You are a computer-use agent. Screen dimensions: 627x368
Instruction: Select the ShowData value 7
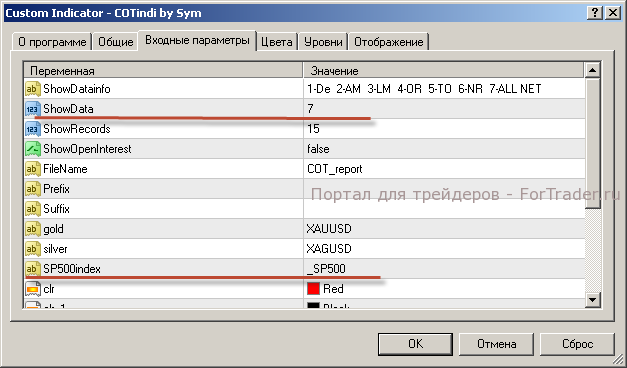click(311, 109)
